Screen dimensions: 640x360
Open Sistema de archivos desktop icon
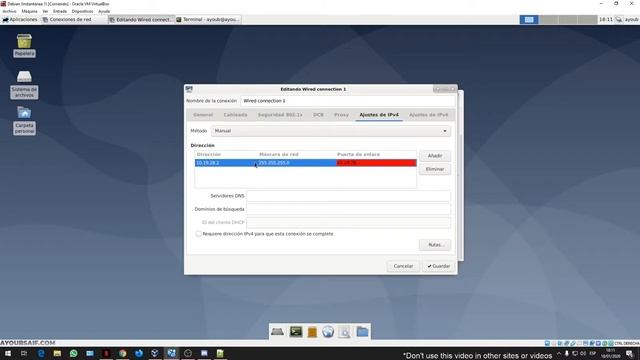(24, 84)
